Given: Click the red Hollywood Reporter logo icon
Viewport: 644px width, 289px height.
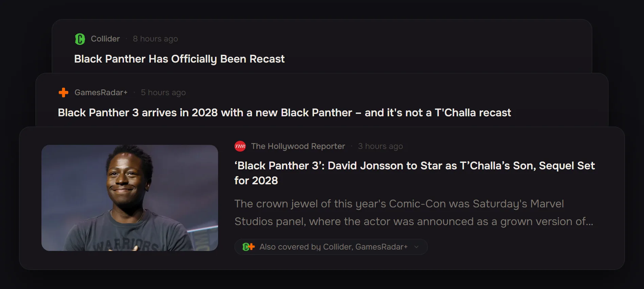Looking at the screenshot, I should [x=240, y=146].
